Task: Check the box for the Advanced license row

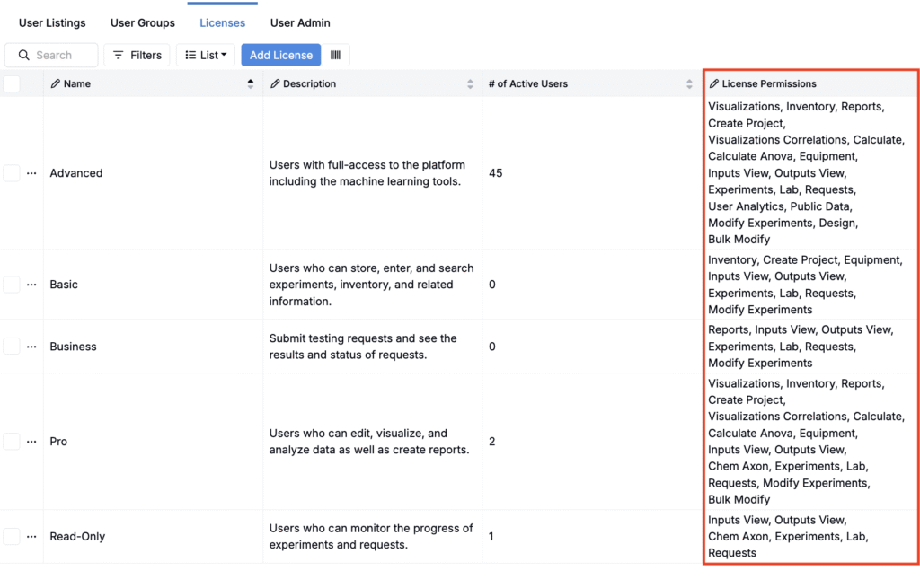Action: pos(12,173)
